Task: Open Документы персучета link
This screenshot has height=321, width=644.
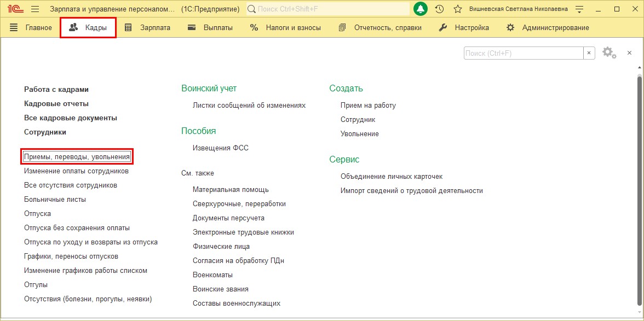Action: pos(228,218)
